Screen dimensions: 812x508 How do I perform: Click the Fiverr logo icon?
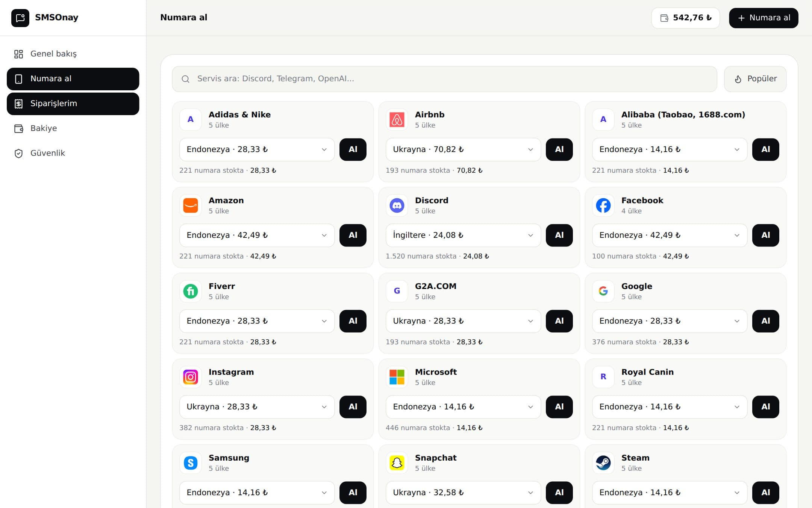point(191,291)
